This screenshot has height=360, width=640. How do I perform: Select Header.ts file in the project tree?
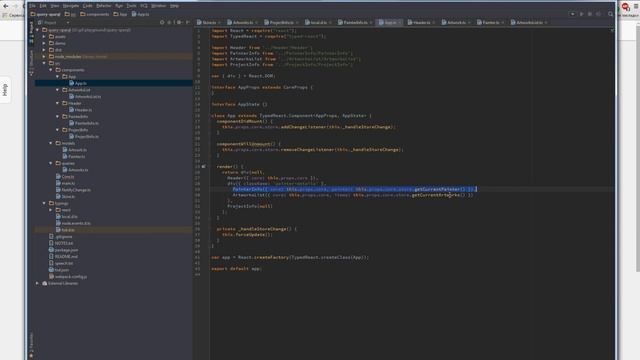[80, 110]
